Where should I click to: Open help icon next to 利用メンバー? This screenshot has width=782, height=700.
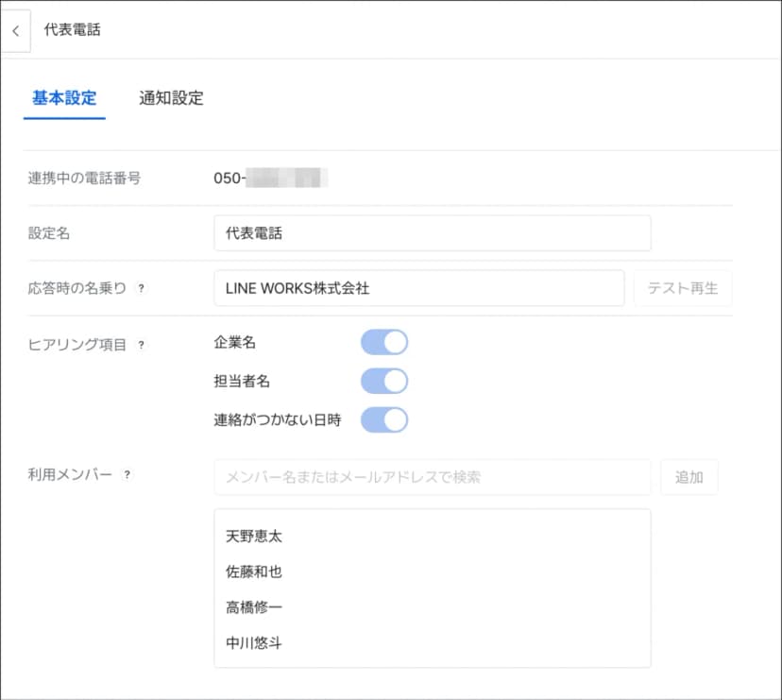pos(127,474)
